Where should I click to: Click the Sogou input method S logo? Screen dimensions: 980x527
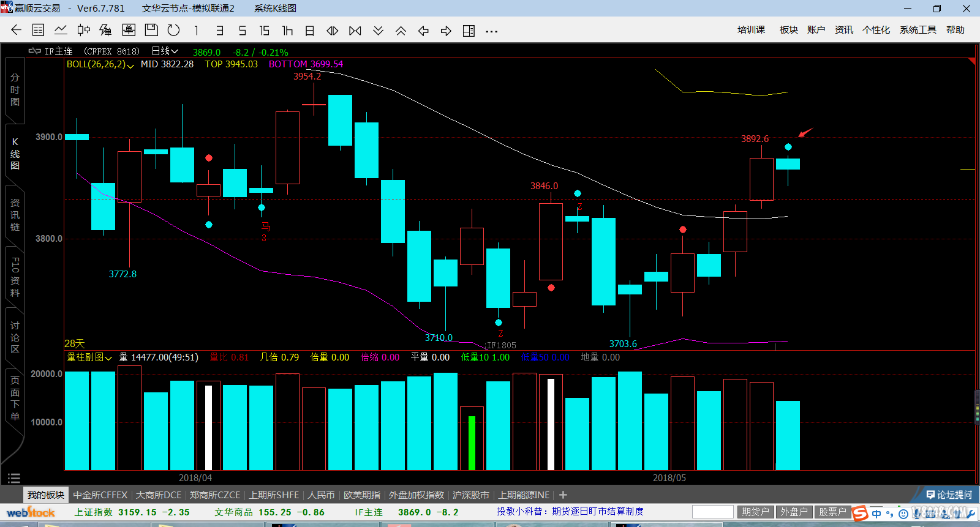[861, 514]
